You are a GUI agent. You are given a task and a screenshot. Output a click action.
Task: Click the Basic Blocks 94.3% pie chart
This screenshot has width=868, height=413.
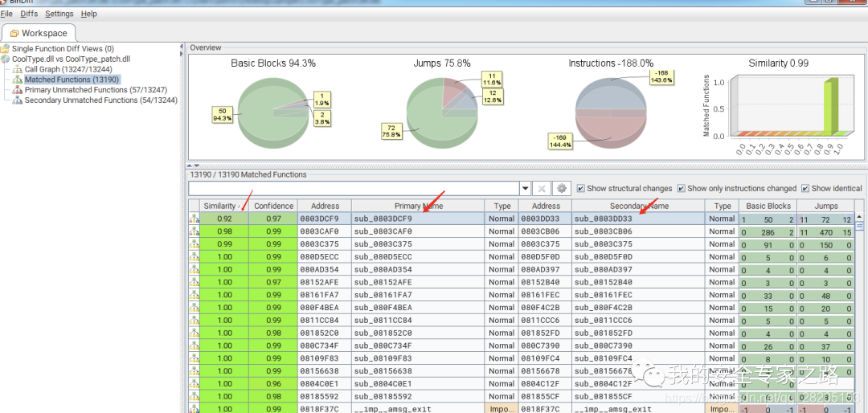click(273, 114)
